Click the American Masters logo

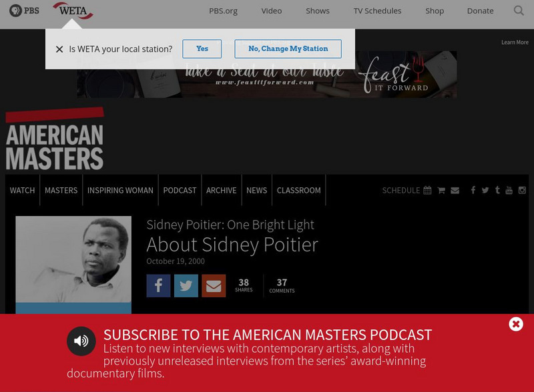pos(55,139)
